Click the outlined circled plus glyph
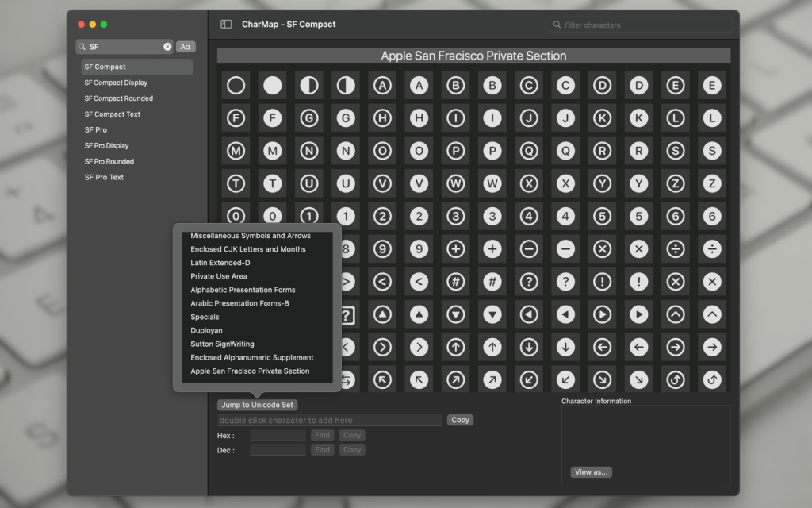Screen dimensions: 812x508 [456, 249]
